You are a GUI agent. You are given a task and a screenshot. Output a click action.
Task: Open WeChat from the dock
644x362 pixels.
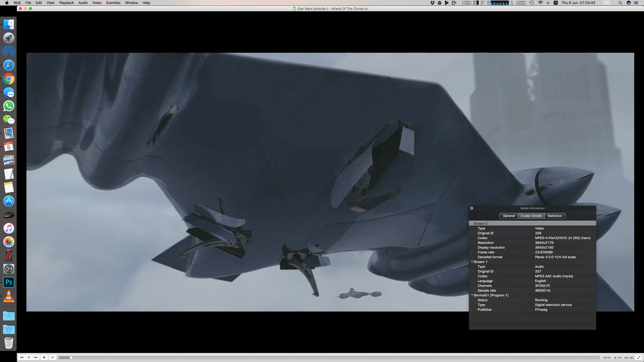coord(9,119)
